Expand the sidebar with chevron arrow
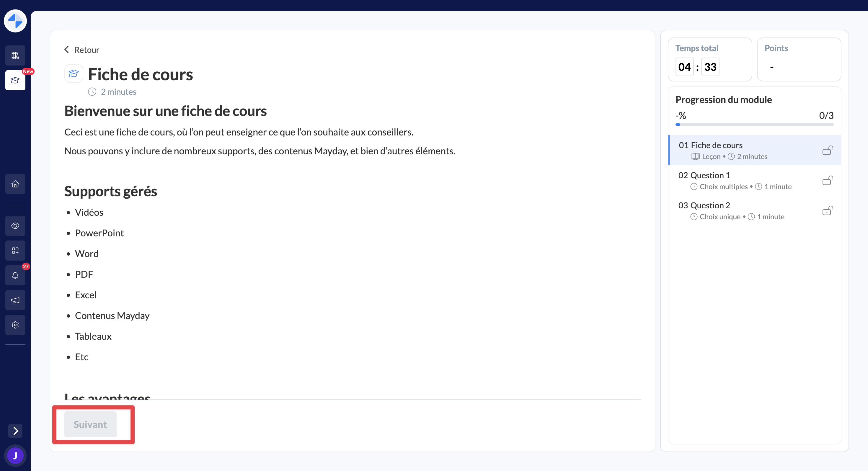Screen dimensions: 868x471 (x=15, y=431)
